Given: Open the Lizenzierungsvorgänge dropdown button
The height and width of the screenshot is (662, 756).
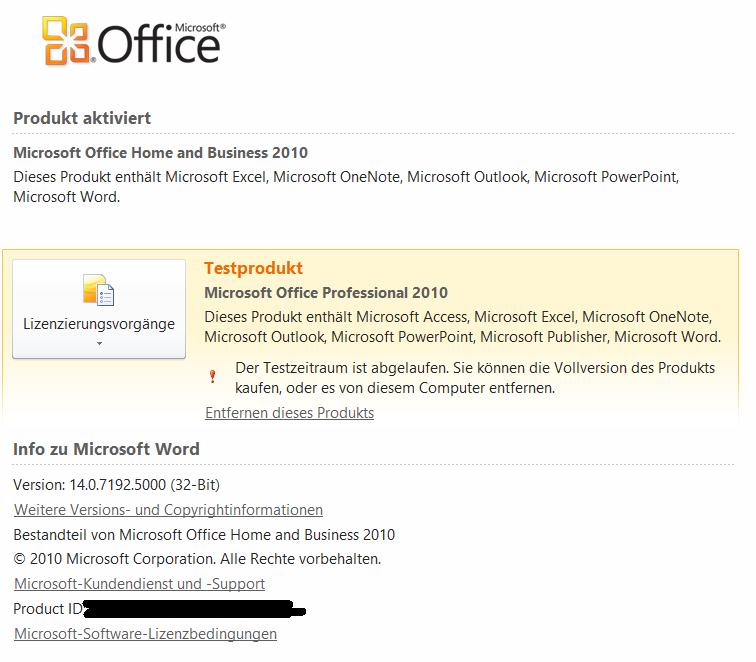Looking at the screenshot, I should pos(99,309).
